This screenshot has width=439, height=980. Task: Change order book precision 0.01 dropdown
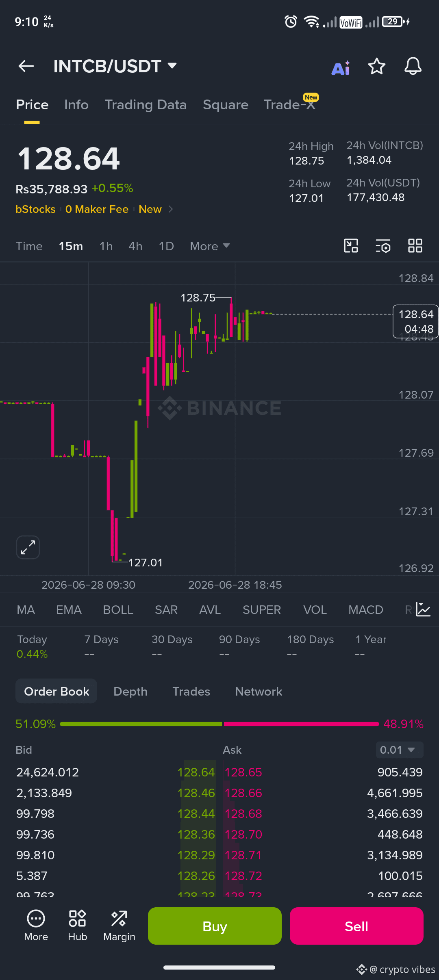click(399, 750)
